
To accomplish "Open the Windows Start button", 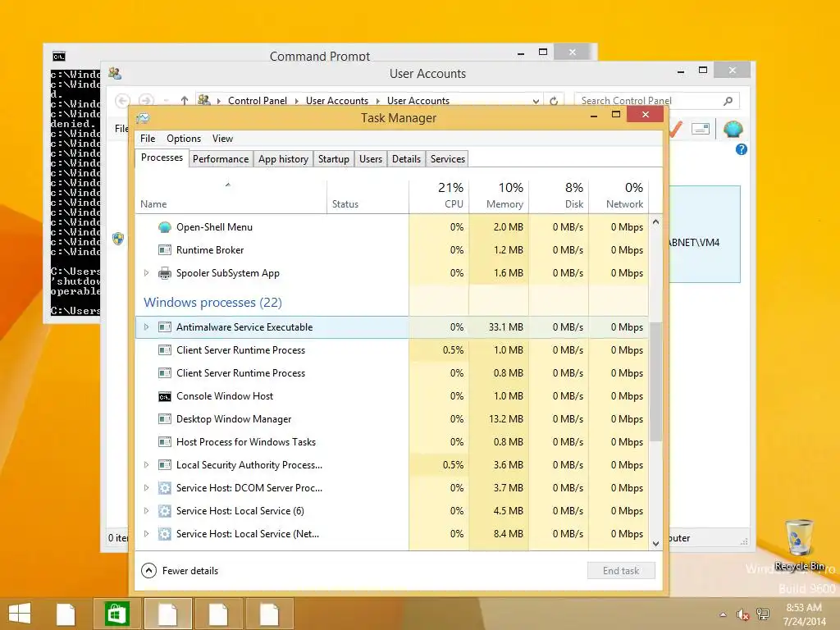I will (x=20, y=614).
